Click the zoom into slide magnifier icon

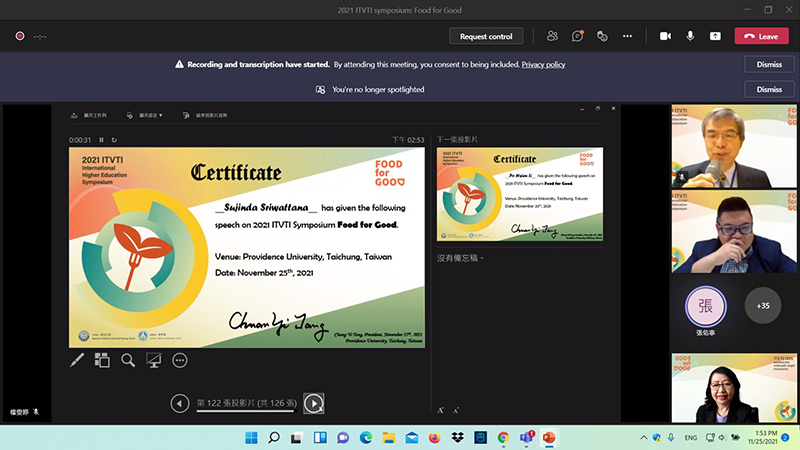pos(128,360)
